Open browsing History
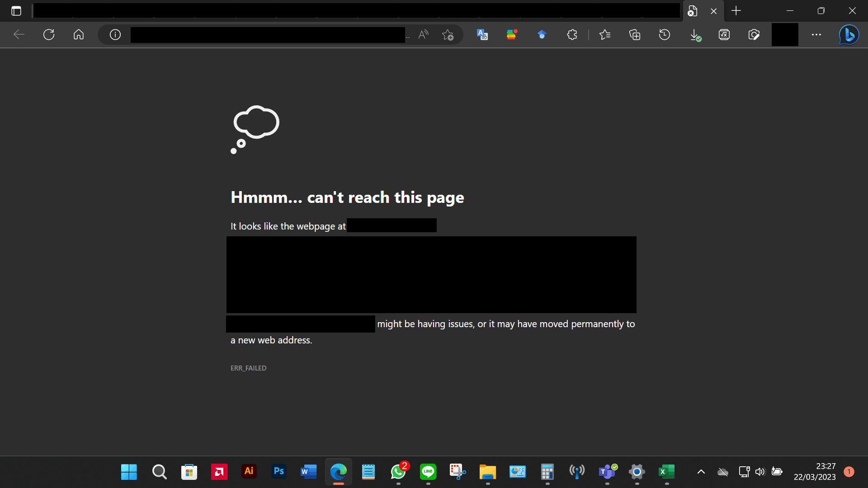The height and width of the screenshot is (488, 868). click(664, 34)
